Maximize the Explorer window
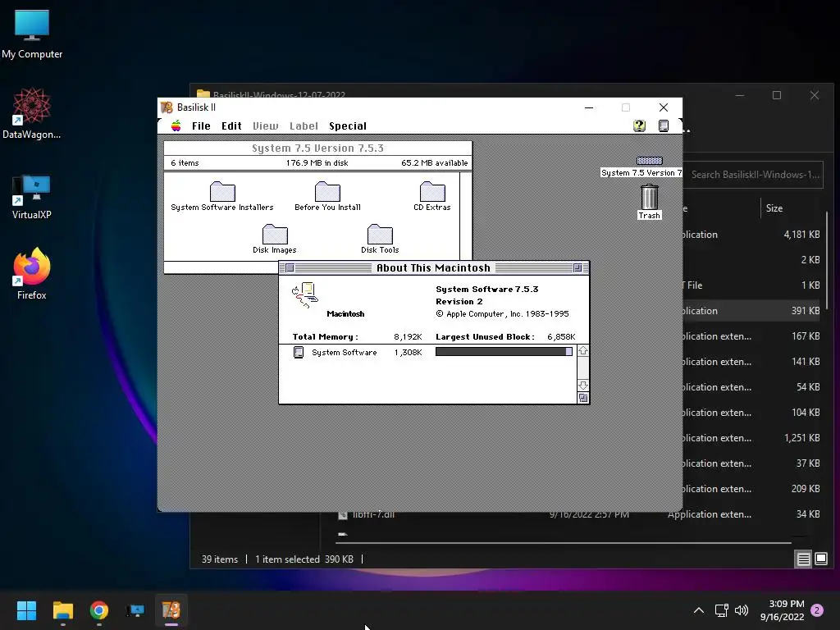The height and width of the screenshot is (630, 840). click(x=777, y=95)
